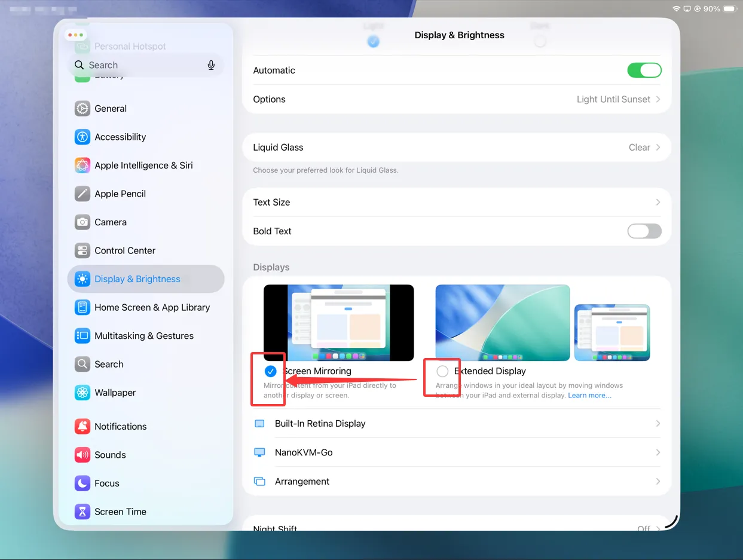Choose the Light appearance checkmark

373,41
